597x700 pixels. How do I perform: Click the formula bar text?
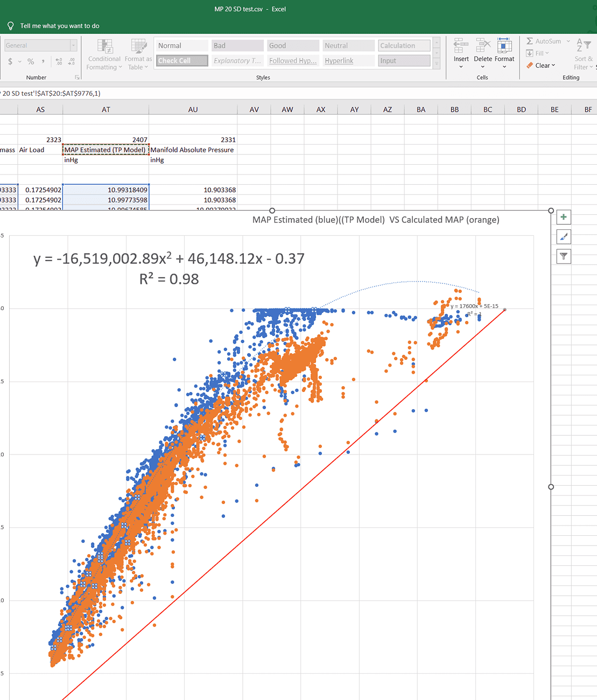(51, 94)
